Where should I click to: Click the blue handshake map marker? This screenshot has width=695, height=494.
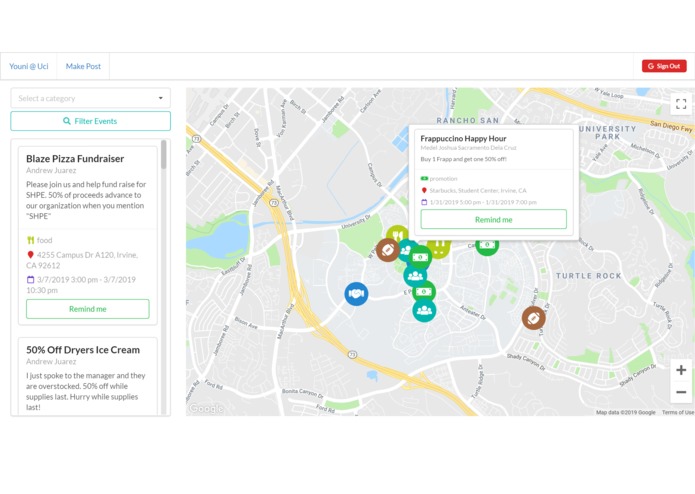[x=356, y=294]
